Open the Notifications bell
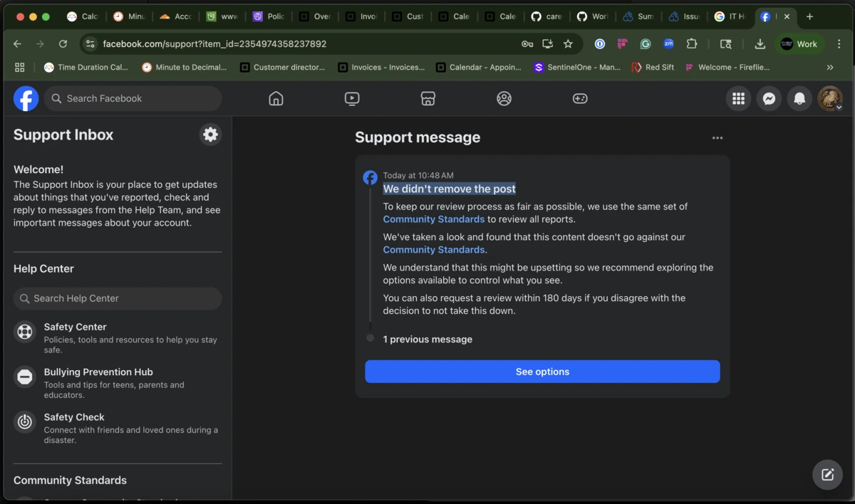This screenshot has width=855, height=504. pyautogui.click(x=799, y=99)
